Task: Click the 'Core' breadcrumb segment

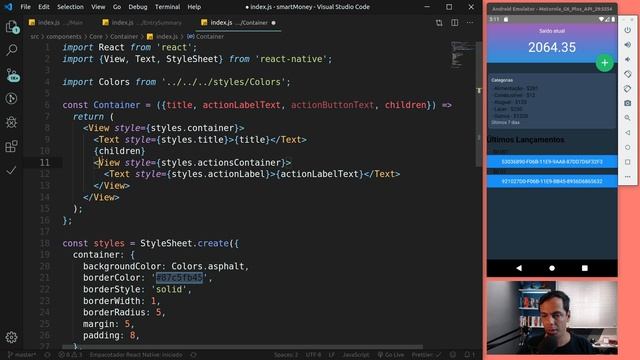Action: [96, 36]
